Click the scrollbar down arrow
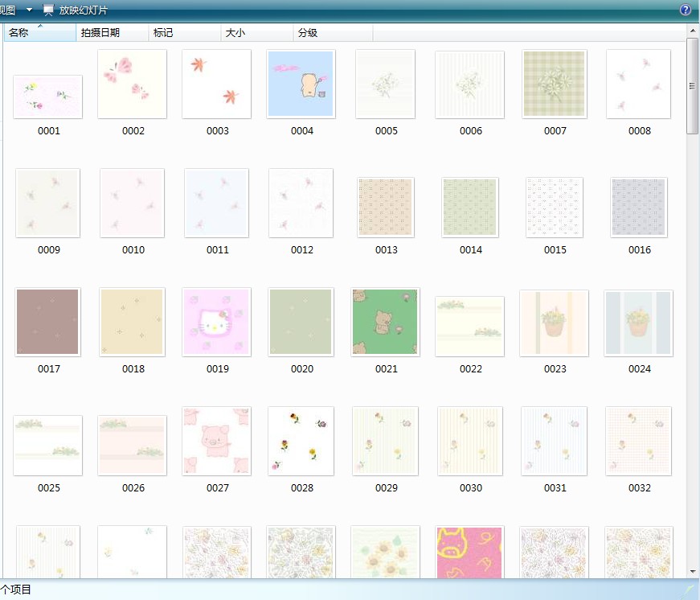Viewport: 700px width, 600px height. coord(693,571)
